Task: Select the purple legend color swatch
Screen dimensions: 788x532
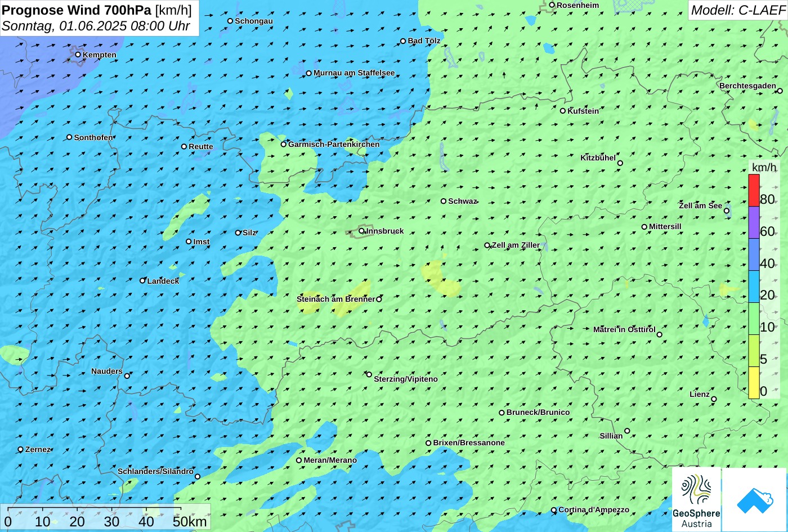Action: tap(754, 222)
